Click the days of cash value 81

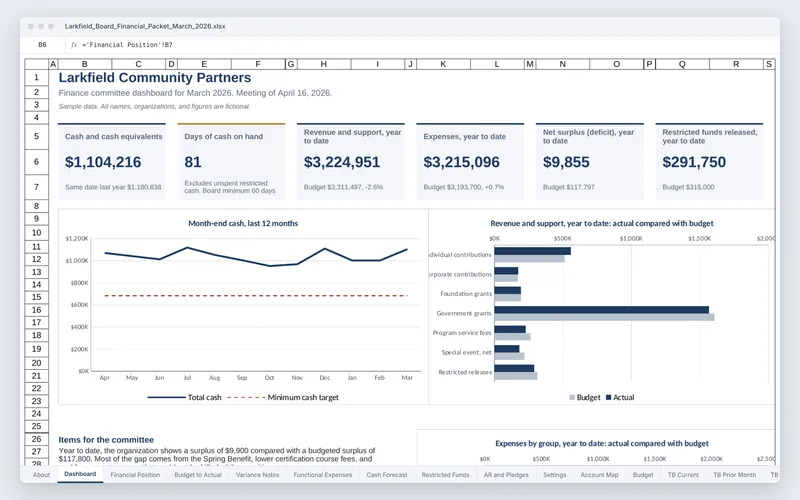pyautogui.click(x=193, y=162)
